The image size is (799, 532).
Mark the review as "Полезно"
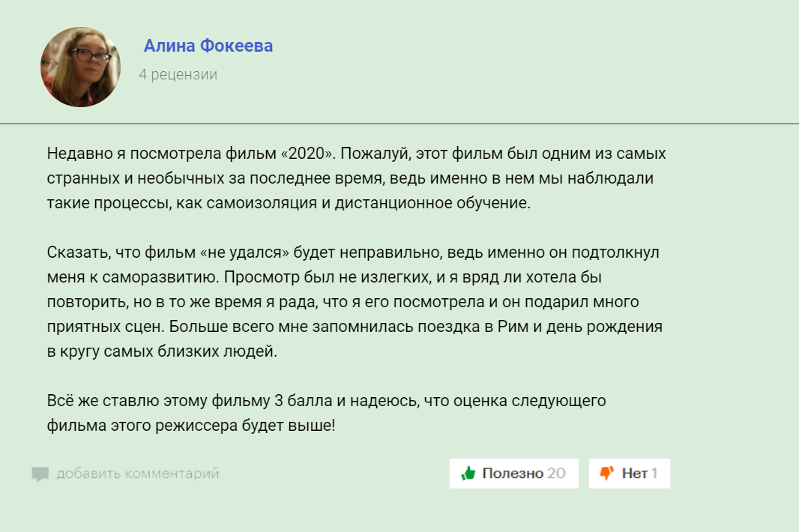513,474
